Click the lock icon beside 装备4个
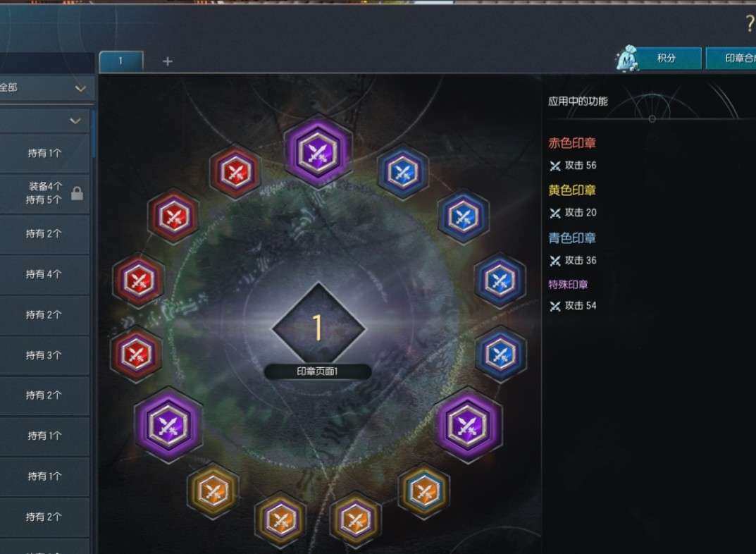This screenshot has height=554, width=756. (x=77, y=193)
